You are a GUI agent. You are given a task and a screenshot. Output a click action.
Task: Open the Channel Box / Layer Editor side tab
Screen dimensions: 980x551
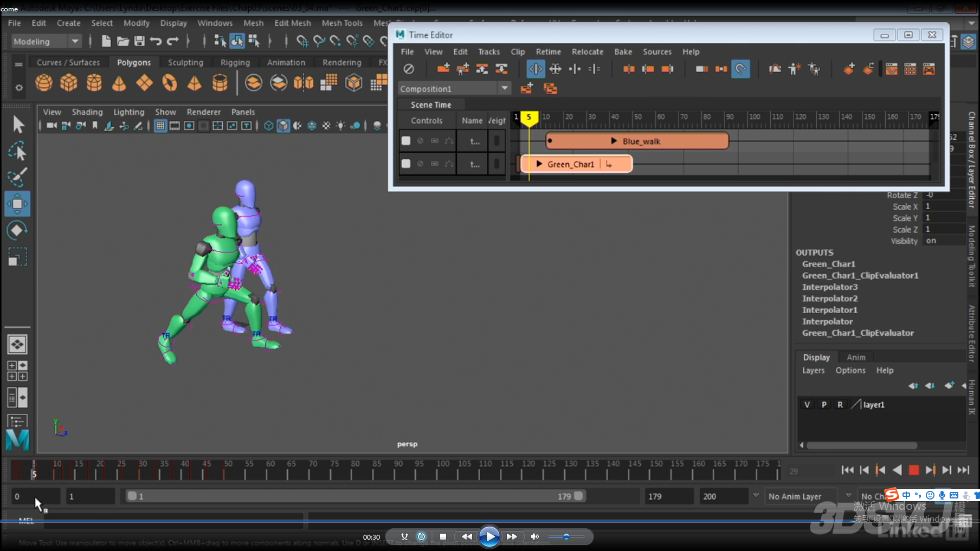tap(972, 160)
